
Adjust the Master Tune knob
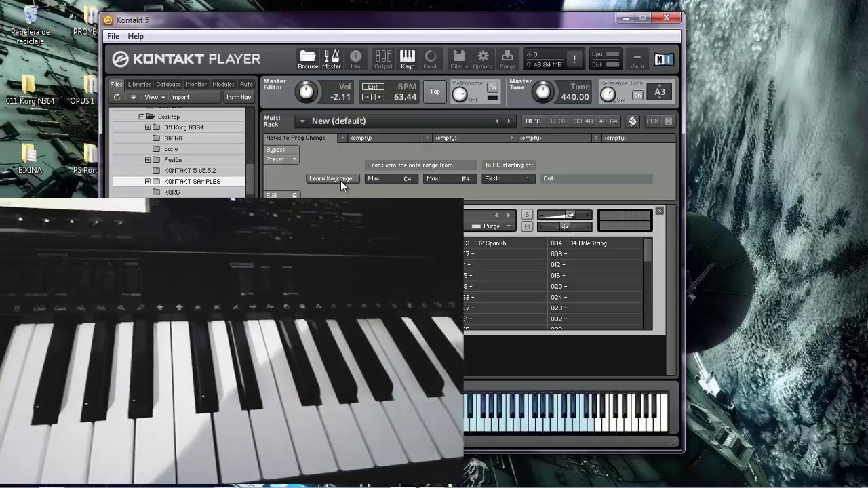542,91
